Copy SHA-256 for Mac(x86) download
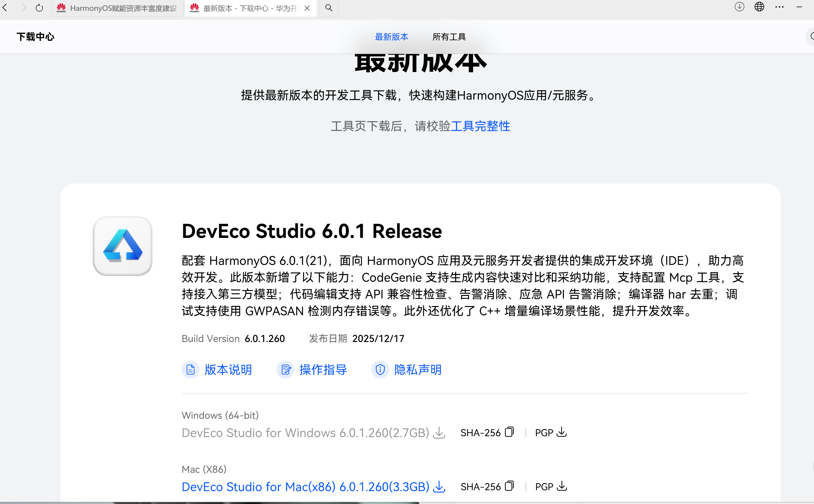The width and height of the screenshot is (814, 504). click(509, 486)
